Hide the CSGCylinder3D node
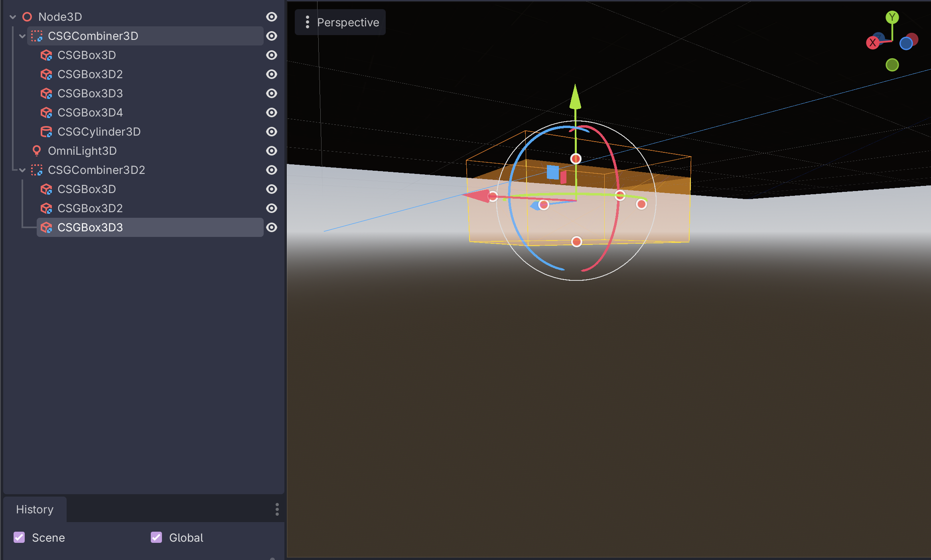The width and height of the screenshot is (931, 560). click(x=272, y=132)
